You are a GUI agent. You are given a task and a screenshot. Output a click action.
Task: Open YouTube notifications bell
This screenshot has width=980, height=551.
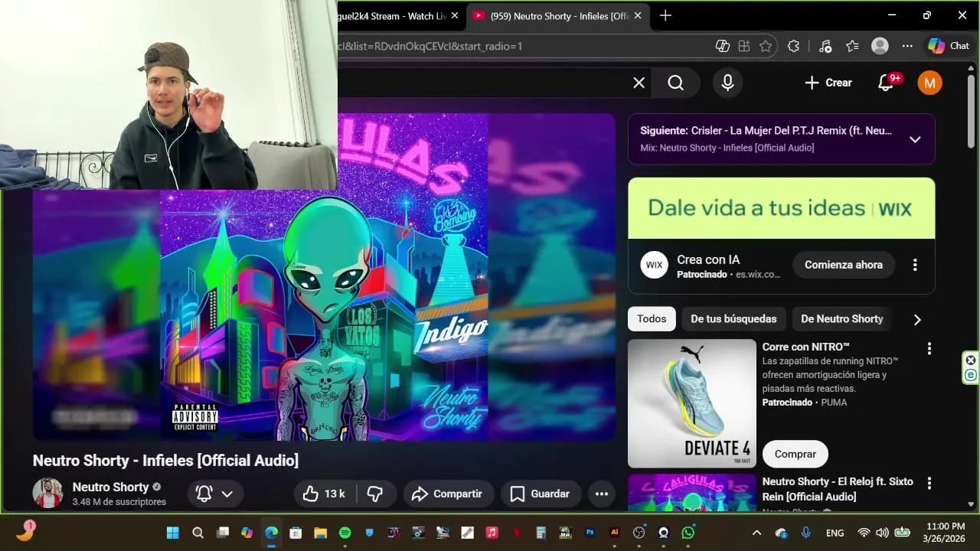[886, 83]
